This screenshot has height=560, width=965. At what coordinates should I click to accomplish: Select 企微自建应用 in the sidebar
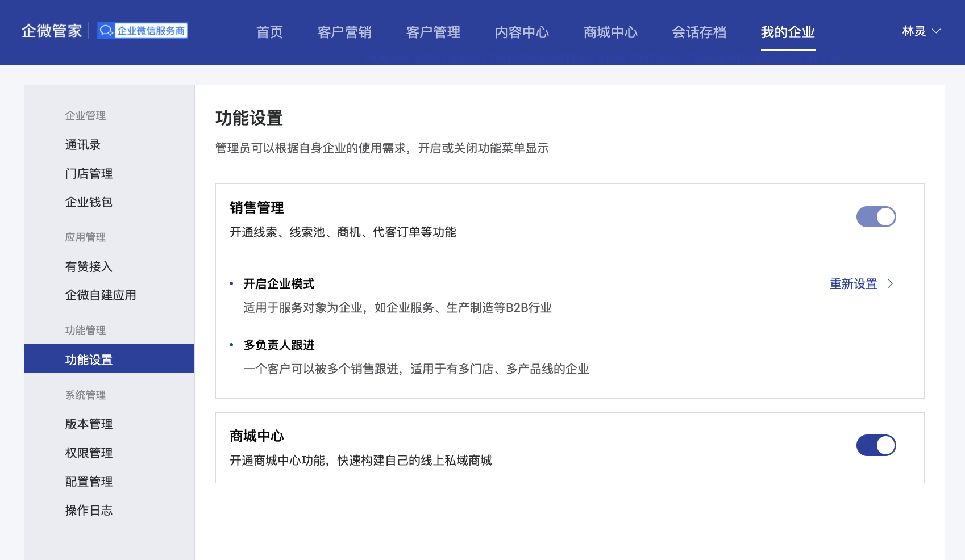(101, 295)
